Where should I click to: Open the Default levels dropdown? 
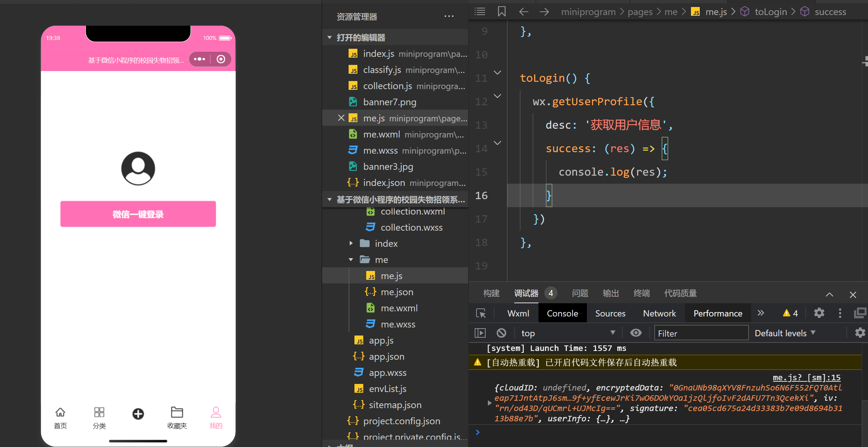[x=784, y=333]
